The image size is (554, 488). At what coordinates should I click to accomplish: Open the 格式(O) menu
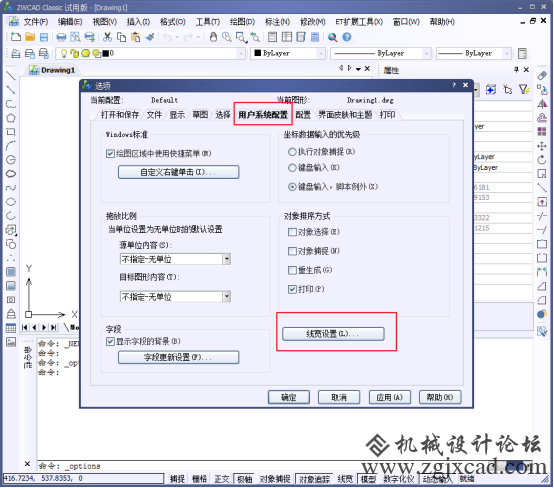(x=172, y=22)
